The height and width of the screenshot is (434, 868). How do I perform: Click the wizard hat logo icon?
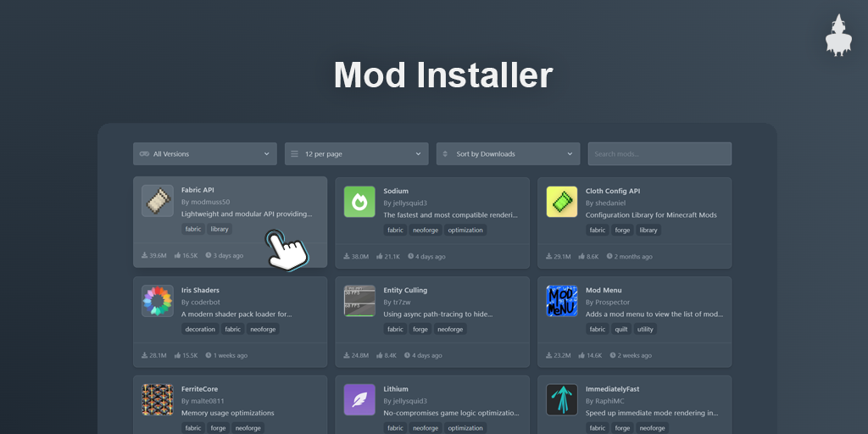tap(838, 35)
